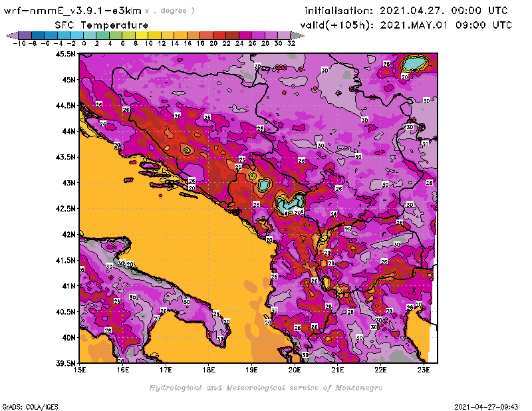Click the legend value '16'
This screenshot has width=532, height=411.
pyautogui.click(x=188, y=44)
